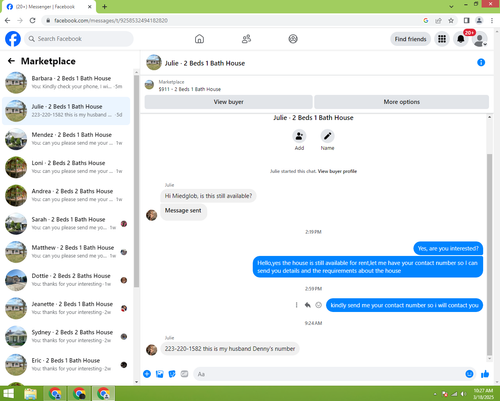The height and width of the screenshot is (401, 500).
Task: Open browser share icon in address bar
Action: [x=438, y=21]
